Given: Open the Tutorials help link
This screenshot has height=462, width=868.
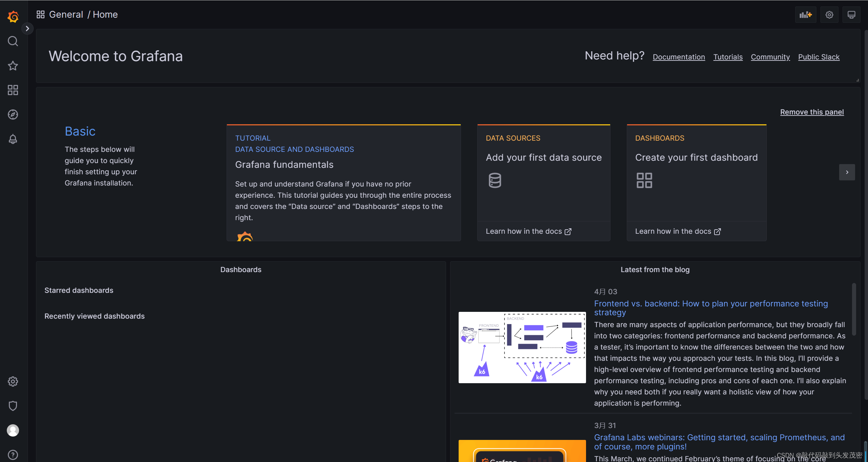Looking at the screenshot, I should pos(728,57).
